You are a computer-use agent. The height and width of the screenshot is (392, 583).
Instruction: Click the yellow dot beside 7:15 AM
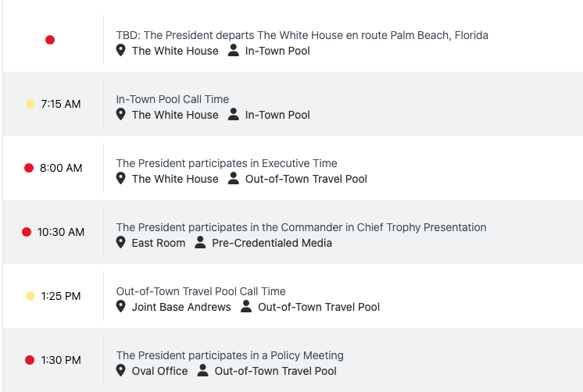click(30, 104)
